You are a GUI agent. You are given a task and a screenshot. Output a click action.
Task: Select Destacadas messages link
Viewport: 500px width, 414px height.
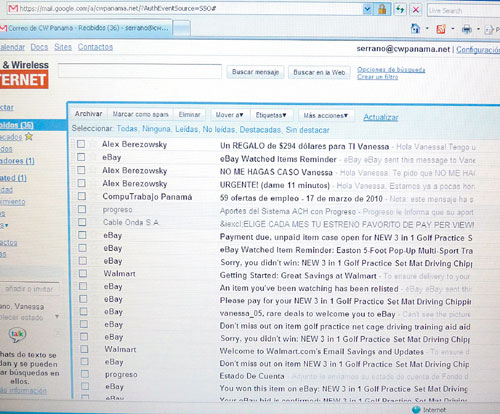click(260, 130)
